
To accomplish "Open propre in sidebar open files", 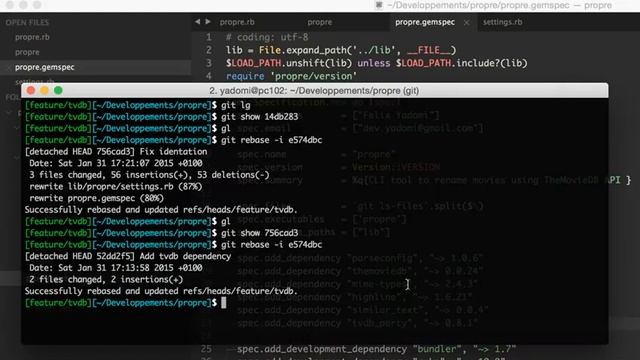I will (27, 52).
